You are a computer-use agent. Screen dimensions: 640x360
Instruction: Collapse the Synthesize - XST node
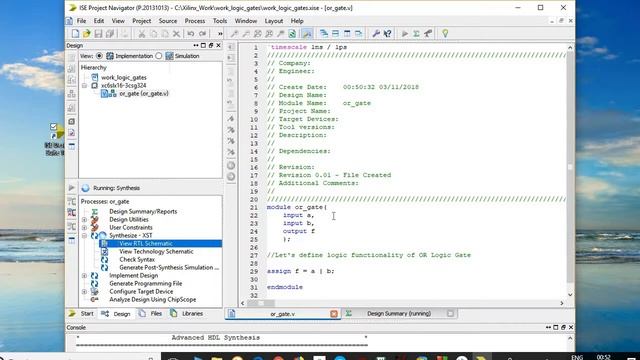tap(84, 236)
